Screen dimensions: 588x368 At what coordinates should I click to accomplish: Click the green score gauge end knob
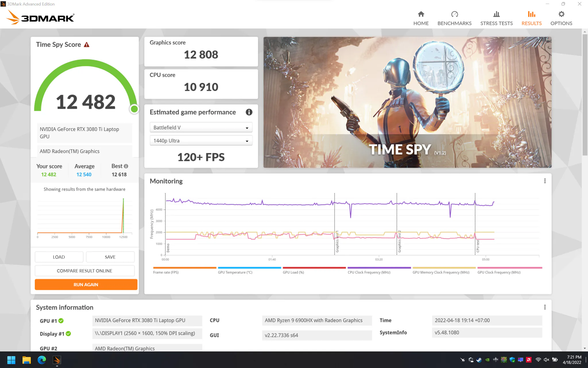(x=134, y=109)
